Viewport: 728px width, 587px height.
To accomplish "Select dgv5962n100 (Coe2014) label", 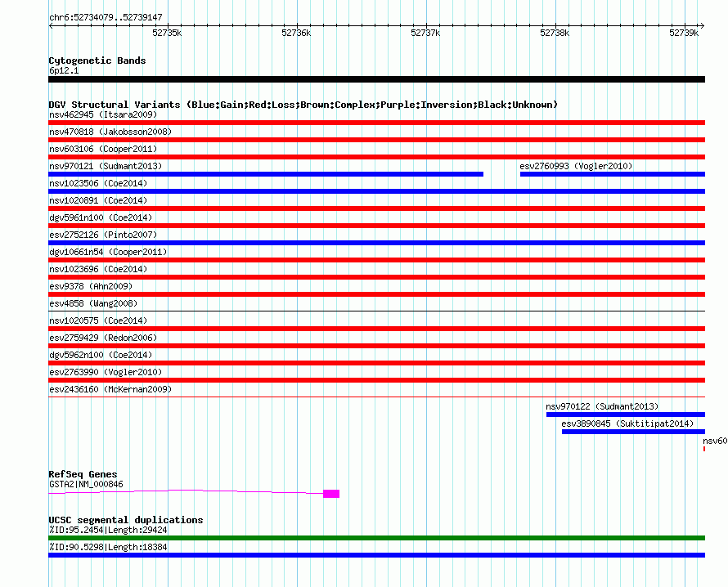I will pos(101,355).
